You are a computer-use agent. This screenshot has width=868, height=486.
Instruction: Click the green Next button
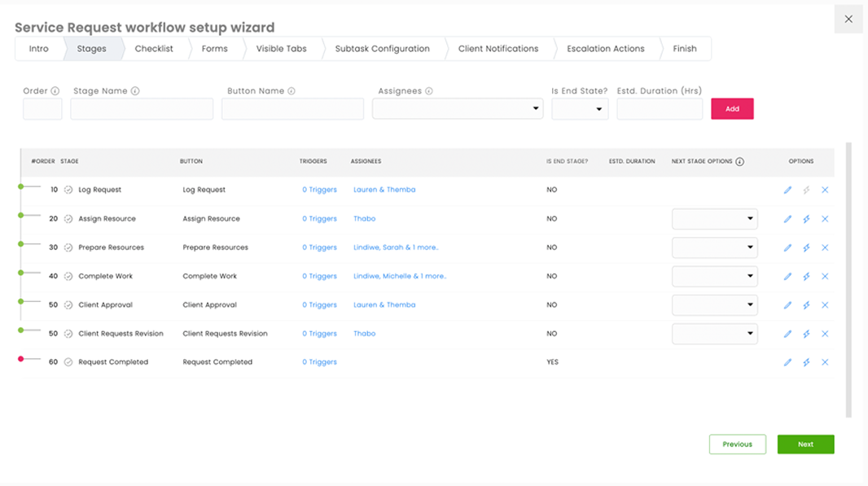pyautogui.click(x=805, y=444)
